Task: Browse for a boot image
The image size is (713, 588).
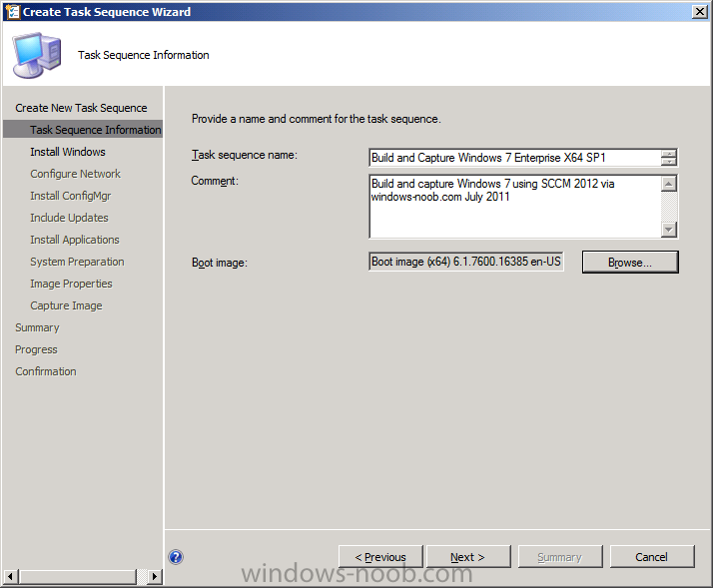Action: pyautogui.click(x=630, y=262)
